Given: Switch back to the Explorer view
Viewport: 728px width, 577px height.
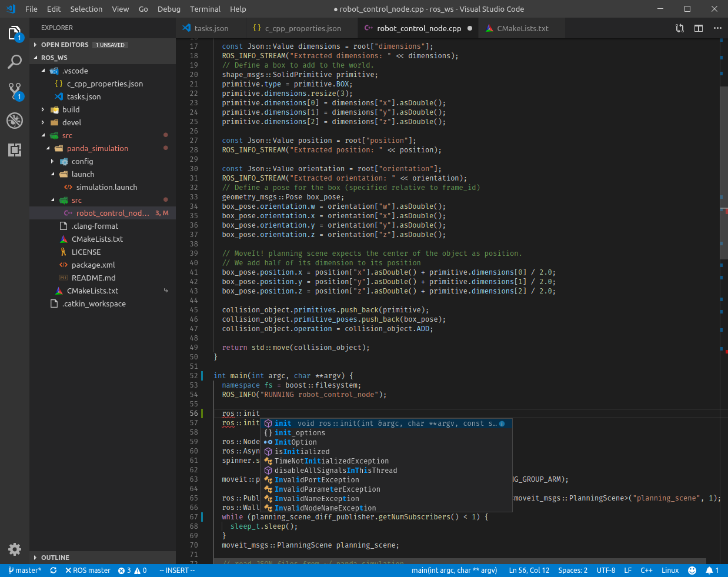Looking at the screenshot, I should pos(15,34).
